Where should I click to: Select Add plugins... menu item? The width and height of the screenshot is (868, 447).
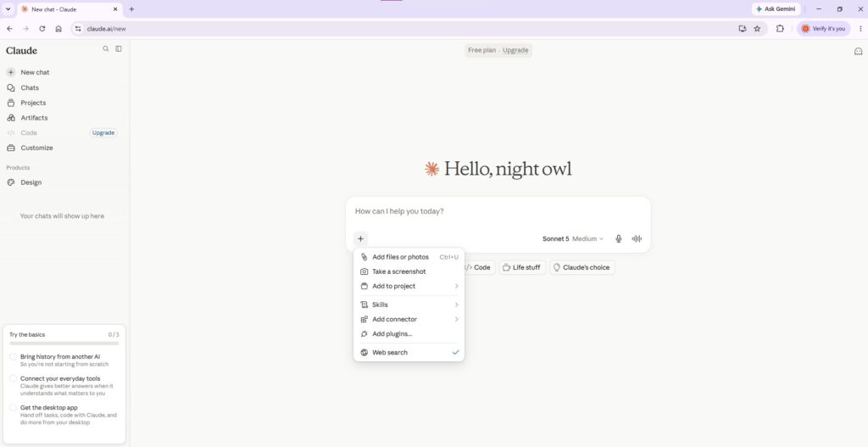(409, 333)
